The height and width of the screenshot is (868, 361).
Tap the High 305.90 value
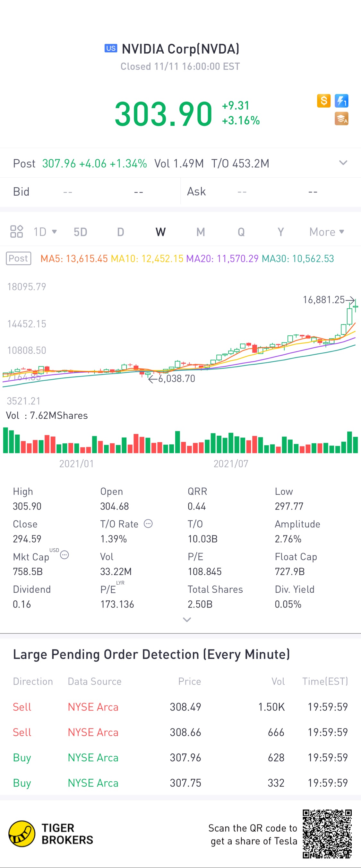tap(27, 506)
